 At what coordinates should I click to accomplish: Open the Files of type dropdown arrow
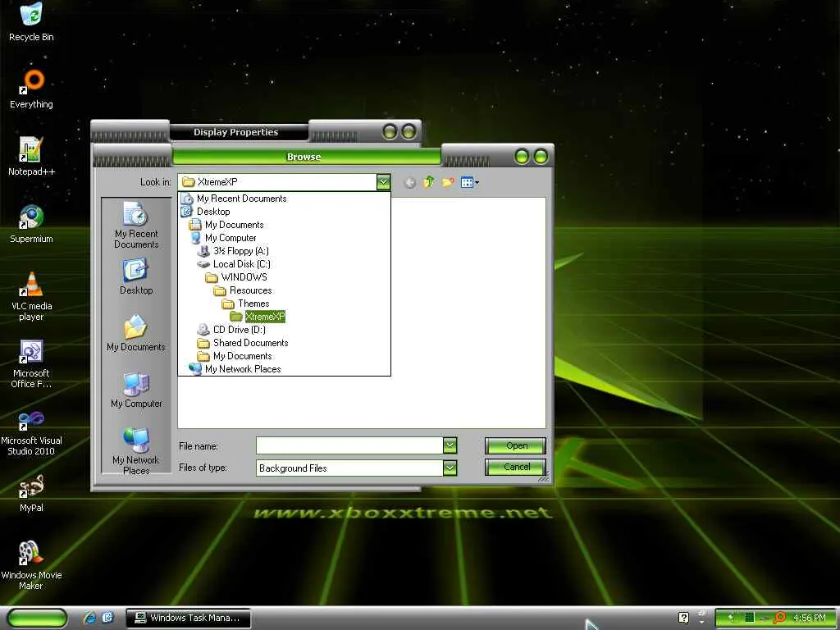point(450,468)
